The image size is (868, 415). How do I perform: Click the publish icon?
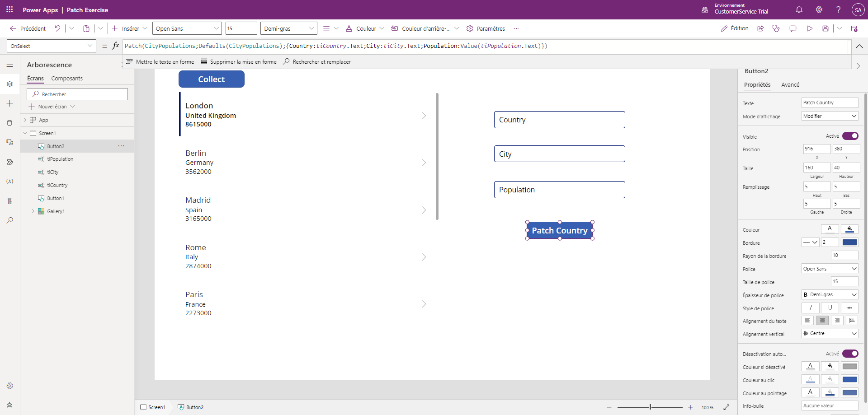tap(854, 28)
